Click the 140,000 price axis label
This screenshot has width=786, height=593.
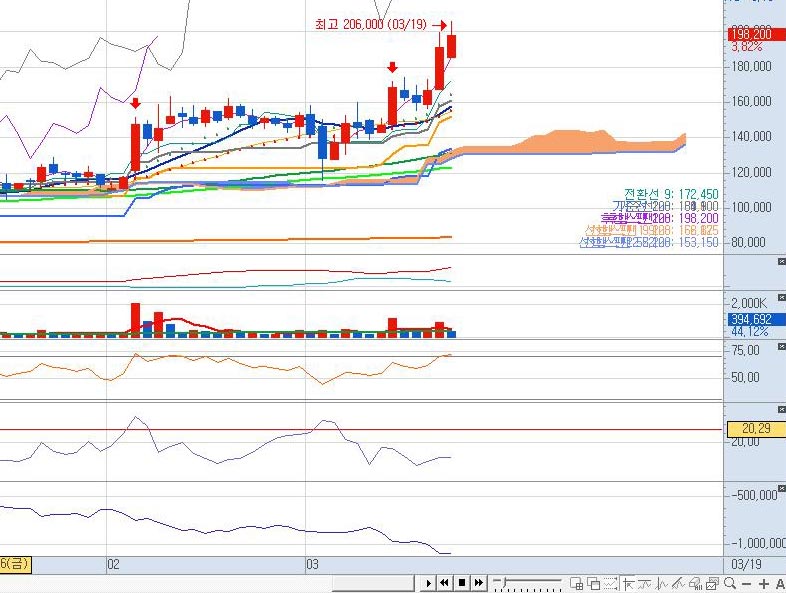[751, 137]
